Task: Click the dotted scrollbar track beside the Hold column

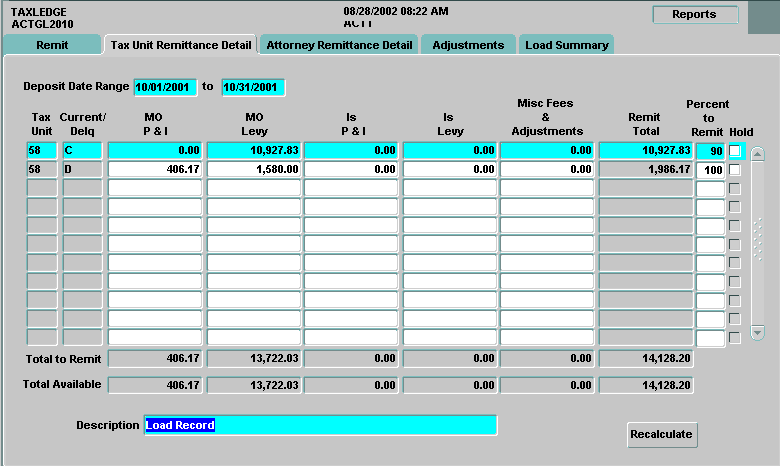Action: click(x=757, y=240)
